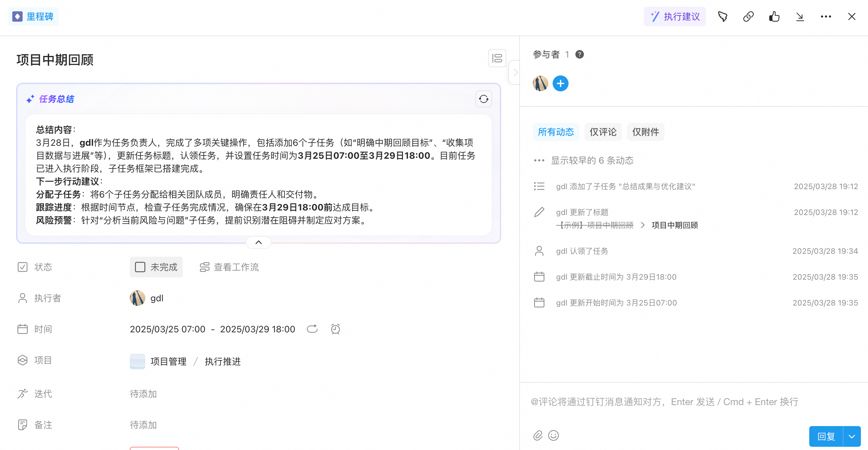Viewport: 868px width, 450px height.
Task: Edit the start time 2025/03/25 07:00
Action: (x=168, y=329)
